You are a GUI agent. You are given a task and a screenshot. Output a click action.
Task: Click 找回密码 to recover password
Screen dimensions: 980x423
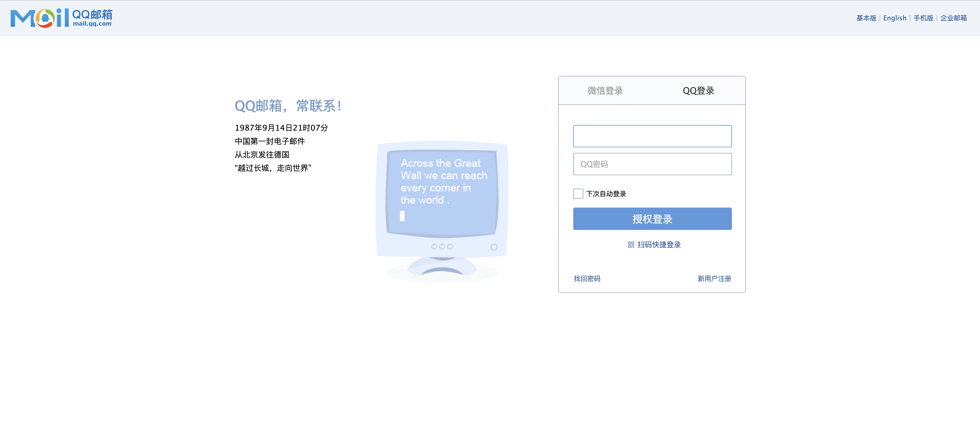tap(587, 278)
